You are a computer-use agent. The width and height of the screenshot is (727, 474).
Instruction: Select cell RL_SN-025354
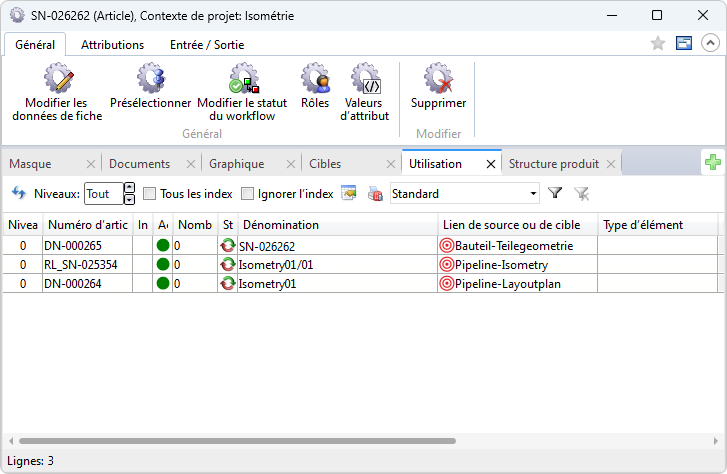tap(88, 264)
